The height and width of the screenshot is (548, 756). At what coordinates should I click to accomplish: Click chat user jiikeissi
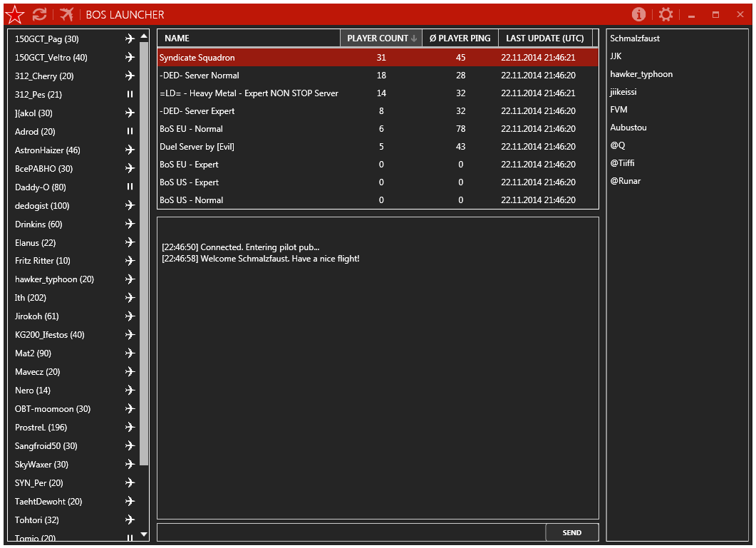(623, 92)
